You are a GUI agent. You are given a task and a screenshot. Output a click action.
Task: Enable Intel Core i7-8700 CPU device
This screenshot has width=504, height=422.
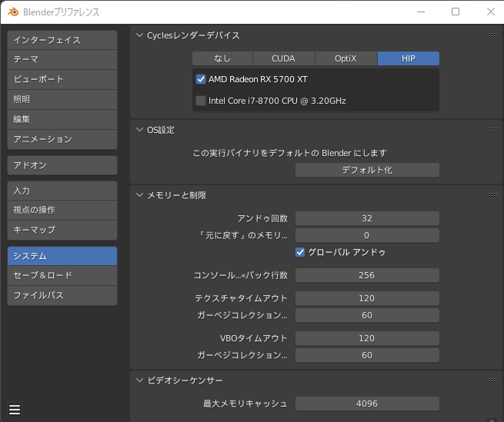coord(201,101)
